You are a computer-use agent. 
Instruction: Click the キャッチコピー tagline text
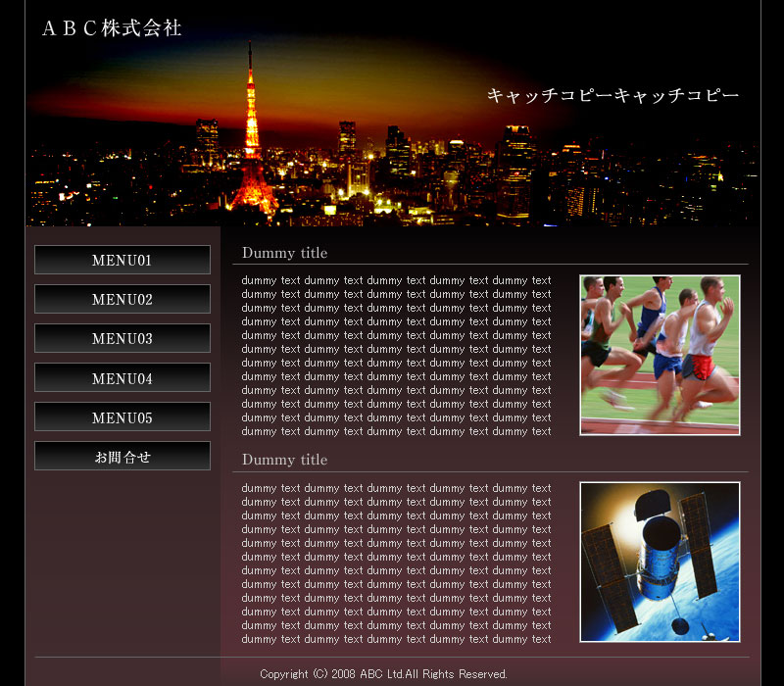tap(613, 95)
